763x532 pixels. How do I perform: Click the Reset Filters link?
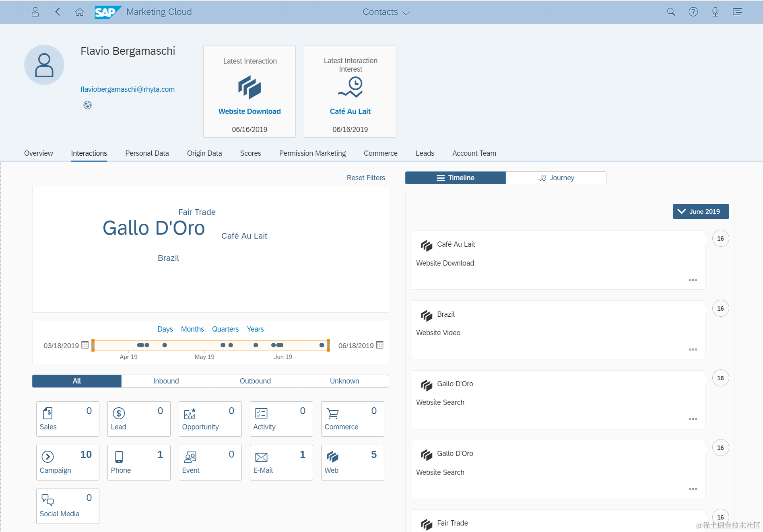[x=366, y=178]
